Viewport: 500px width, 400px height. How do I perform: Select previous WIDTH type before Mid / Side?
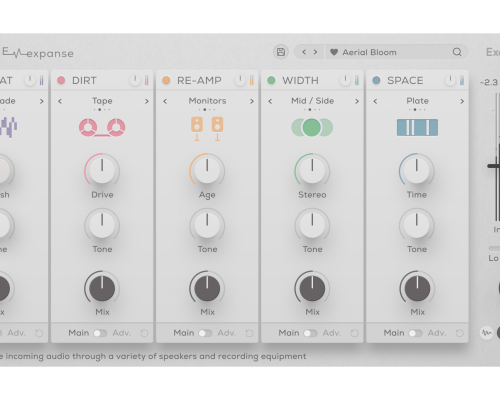(270, 101)
